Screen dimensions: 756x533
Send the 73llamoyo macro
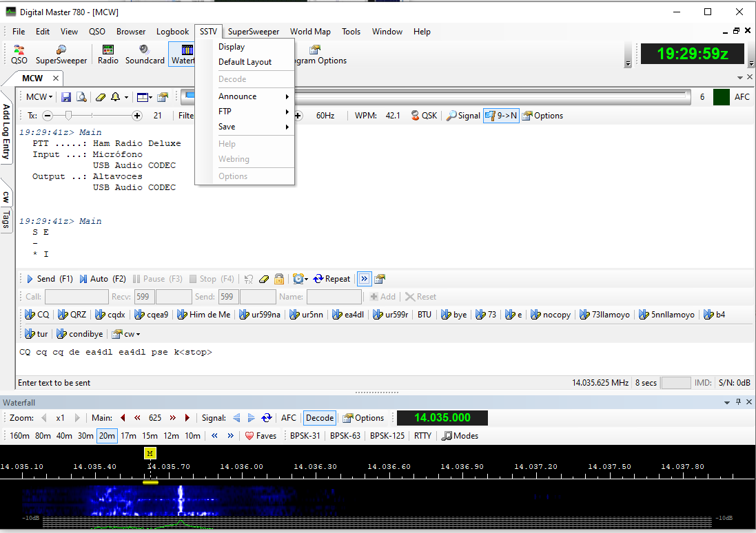pos(604,315)
